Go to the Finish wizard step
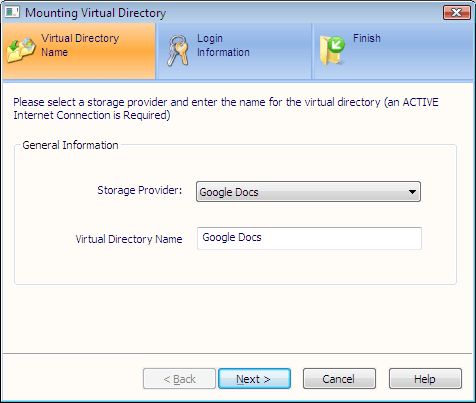476x403 pixels. pyautogui.click(x=393, y=51)
